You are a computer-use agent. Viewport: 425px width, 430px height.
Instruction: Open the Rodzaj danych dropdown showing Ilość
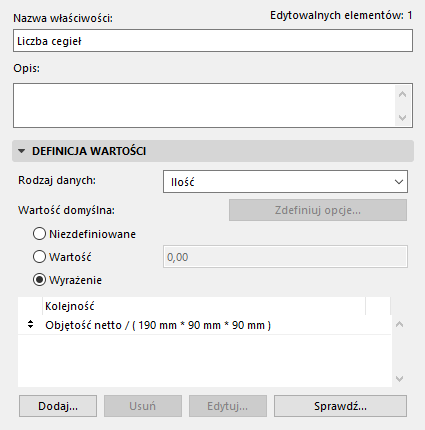pos(285,182)
